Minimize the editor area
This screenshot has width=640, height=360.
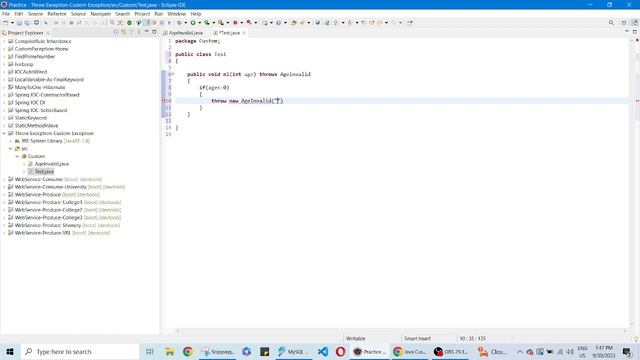coord(627,31)
